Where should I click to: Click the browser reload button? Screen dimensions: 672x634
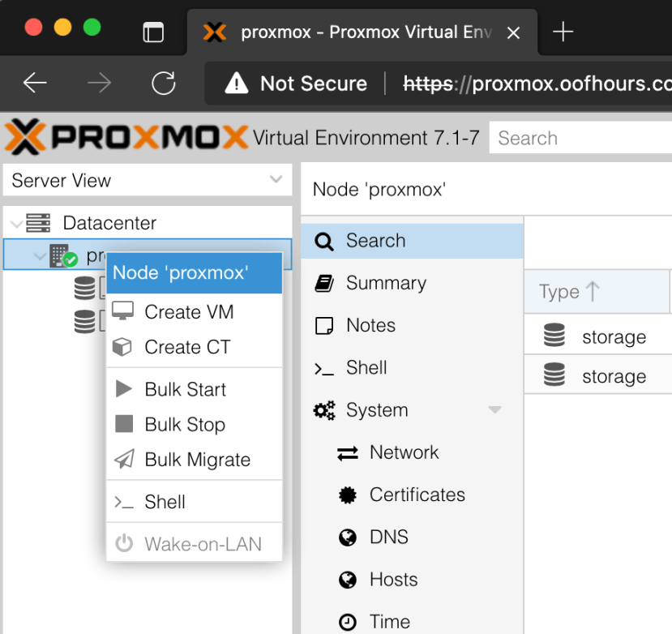coord(164,83)
